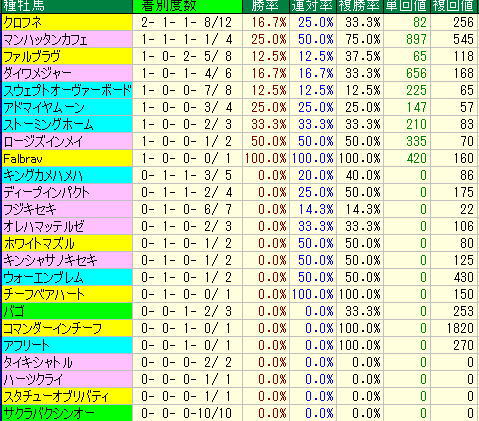The width and height of the screenshot is (479, 421).
Task: Select the ファルブラヴ sire name
Action: (32, 56)
